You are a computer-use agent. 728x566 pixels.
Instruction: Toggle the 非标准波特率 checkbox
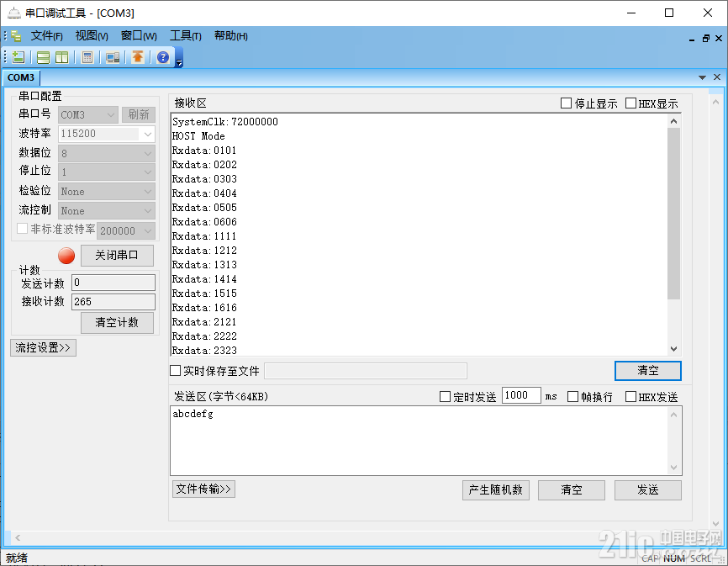pos(22,229)
